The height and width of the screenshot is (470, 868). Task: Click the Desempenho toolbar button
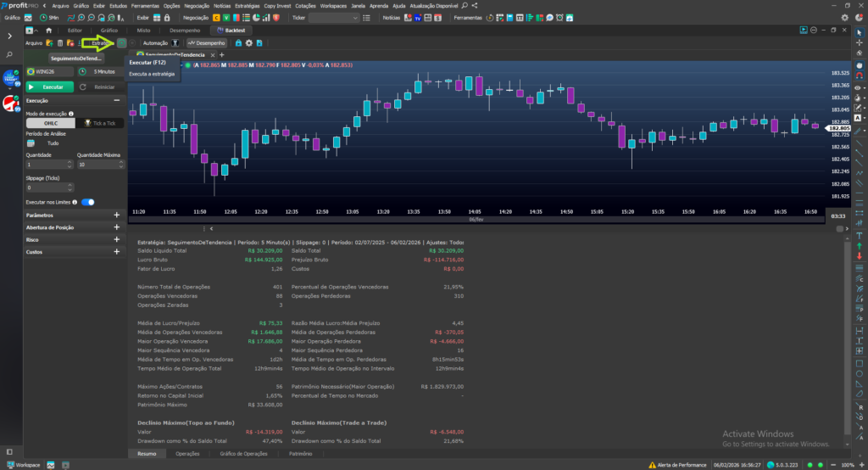[207, 42]
